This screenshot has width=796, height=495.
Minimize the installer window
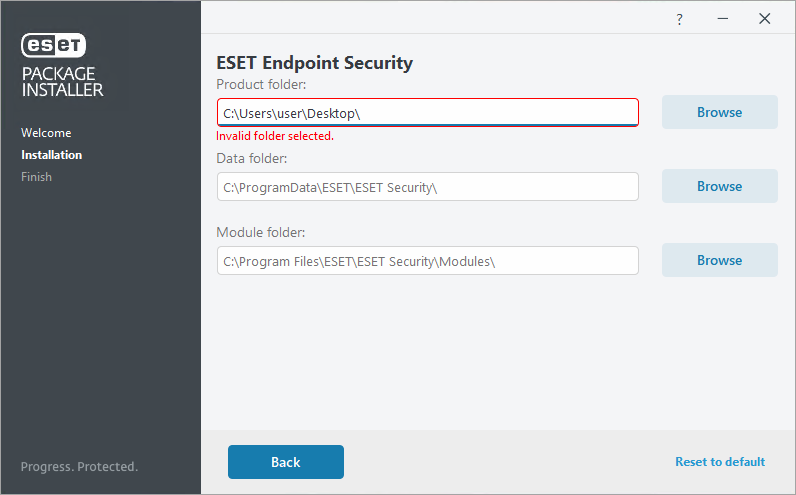pyautogui.click(x=722, y=19)
